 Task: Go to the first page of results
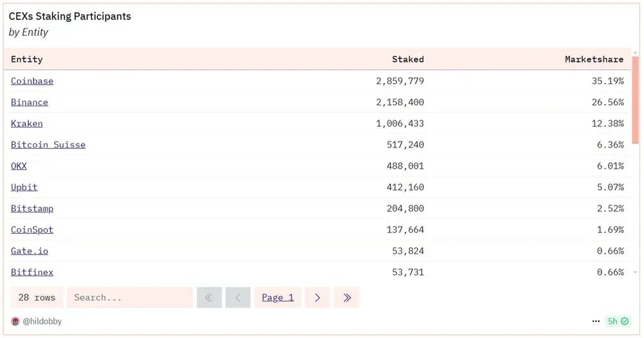point(209,297)
